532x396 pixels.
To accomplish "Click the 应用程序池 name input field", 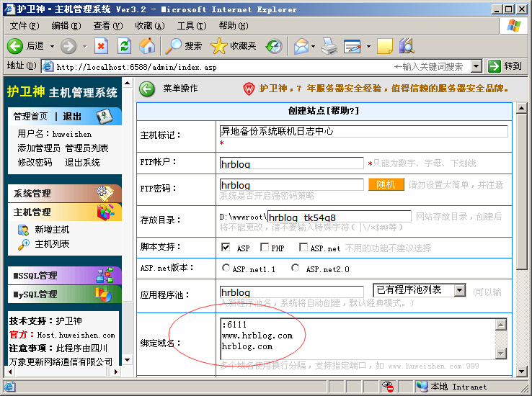I will (x=291, y=292).
